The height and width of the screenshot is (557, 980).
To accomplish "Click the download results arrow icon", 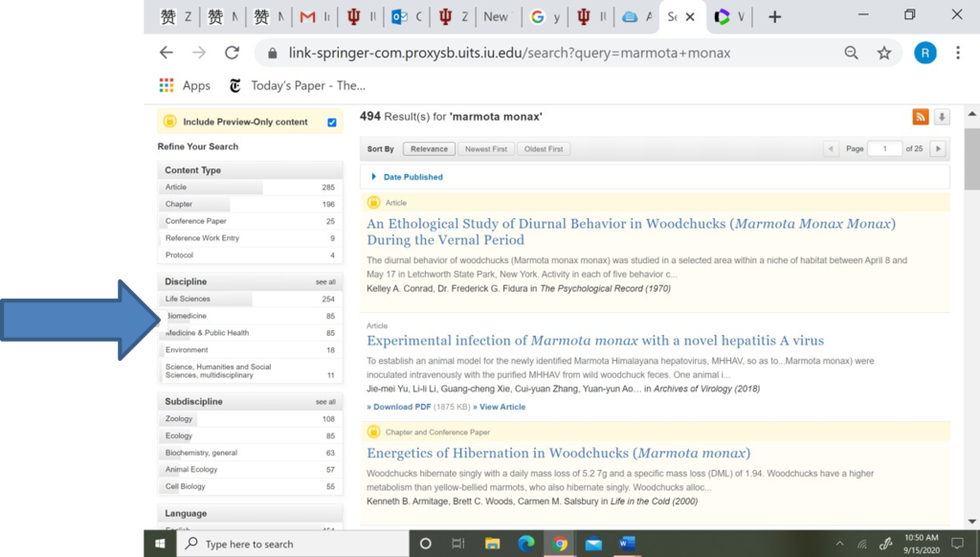I will (x=942, y=117).
